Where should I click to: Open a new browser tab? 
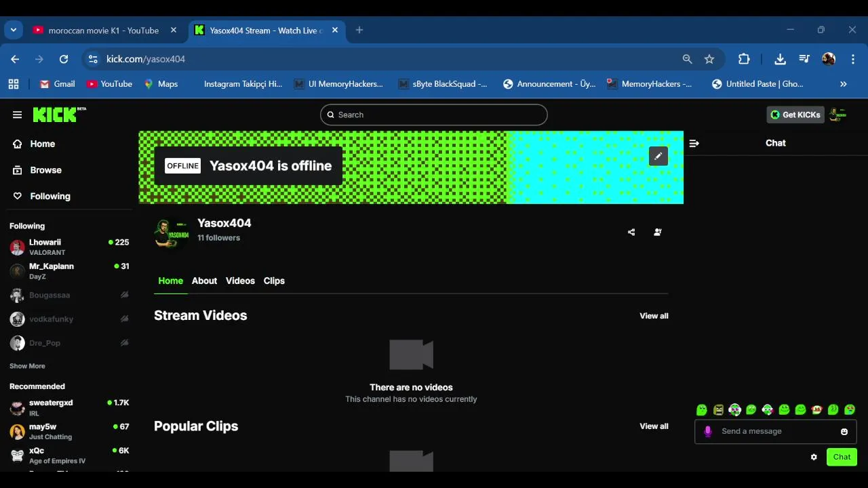[359, 30]
